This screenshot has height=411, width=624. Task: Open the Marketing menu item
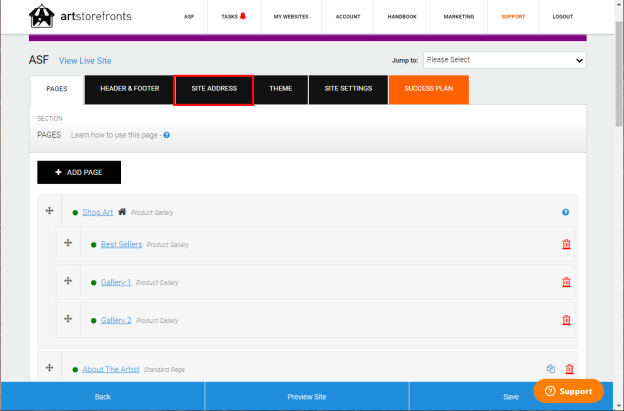pyautogui.click(x=459, y=17)
